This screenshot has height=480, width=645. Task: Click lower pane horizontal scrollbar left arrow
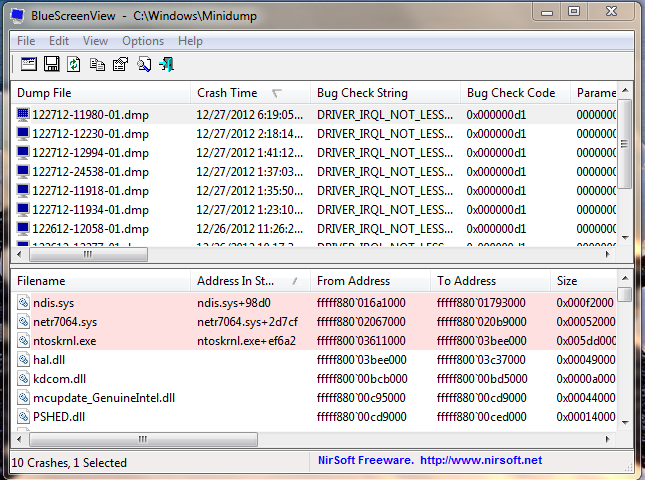click(x=19, y=439)
